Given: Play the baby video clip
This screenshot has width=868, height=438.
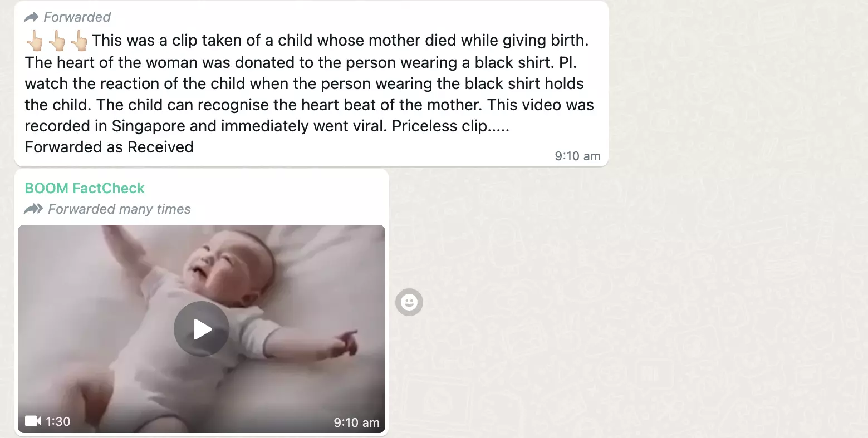Looking at the screenshot, I should (x=201, y=329).
